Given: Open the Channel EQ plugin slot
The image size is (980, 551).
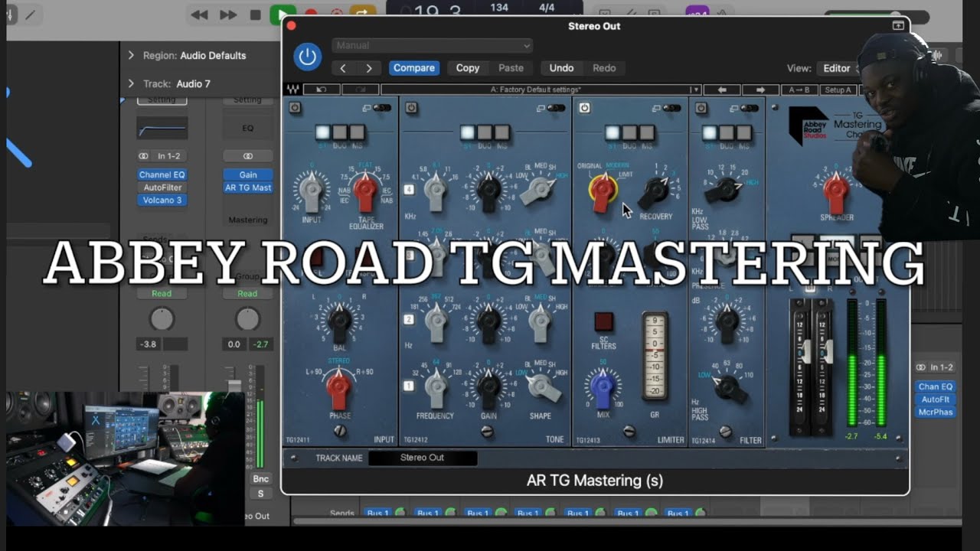Looking at the screenshot, I should [162, 174].
